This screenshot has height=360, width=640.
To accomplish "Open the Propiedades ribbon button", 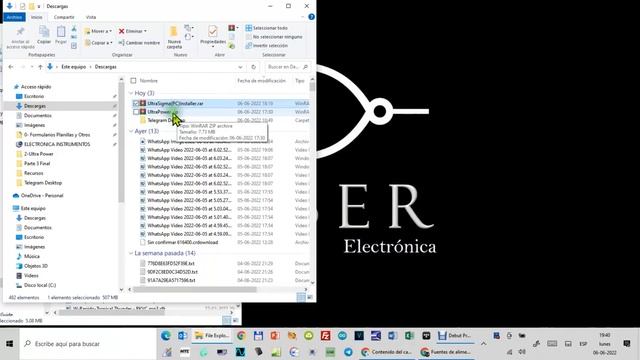I will pos(213,37).
